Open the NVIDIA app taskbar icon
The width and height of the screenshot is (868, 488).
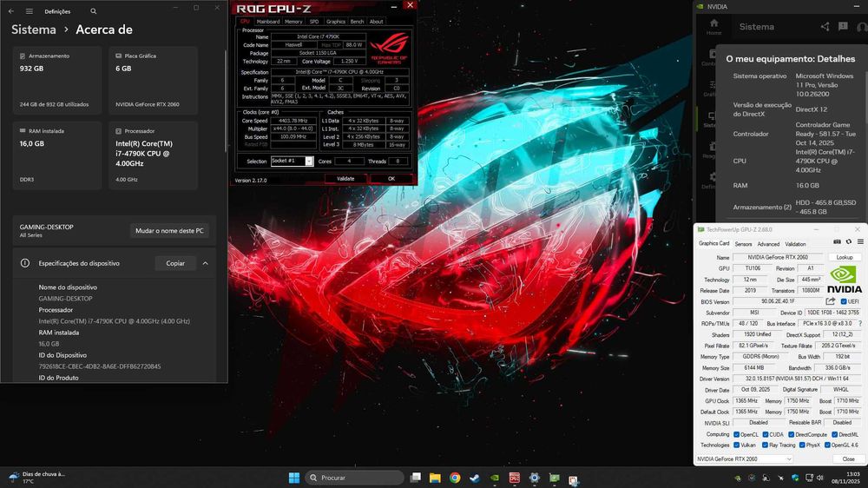(x=495, y=478)
